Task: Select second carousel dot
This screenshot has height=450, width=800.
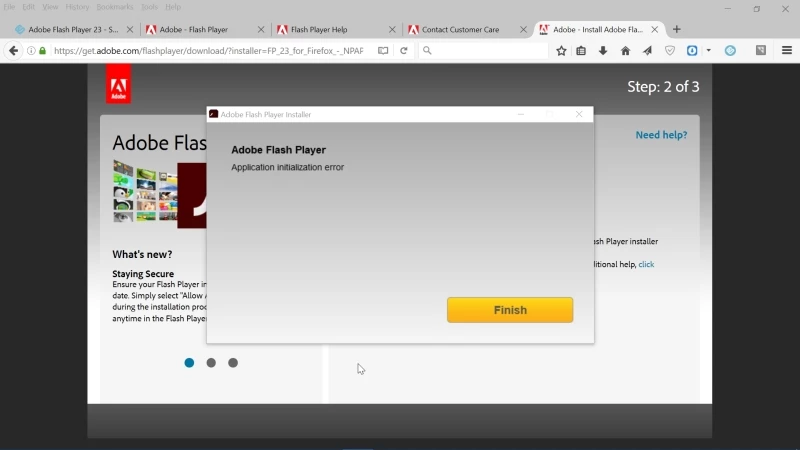Action: coord(211,363)
